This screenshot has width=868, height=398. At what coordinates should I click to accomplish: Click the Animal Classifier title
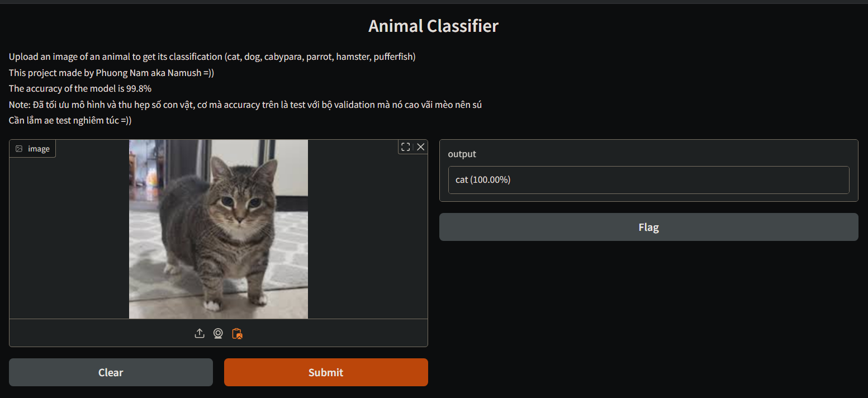(x=434, y=26)
